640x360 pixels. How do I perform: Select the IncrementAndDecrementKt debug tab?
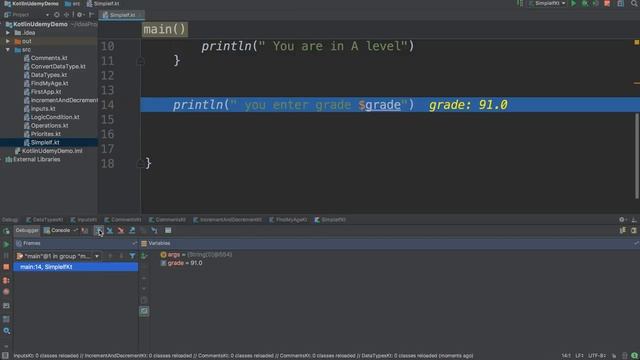[227, 220]
